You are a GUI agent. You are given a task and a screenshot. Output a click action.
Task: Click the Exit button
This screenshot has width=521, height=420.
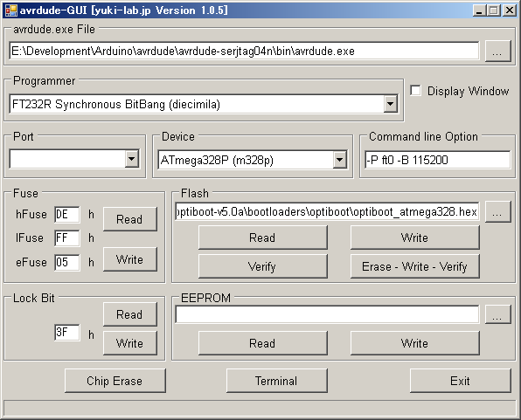point(460,381)
